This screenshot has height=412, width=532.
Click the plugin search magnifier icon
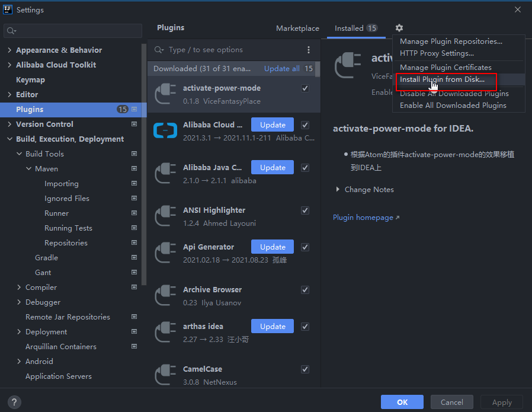159,50
